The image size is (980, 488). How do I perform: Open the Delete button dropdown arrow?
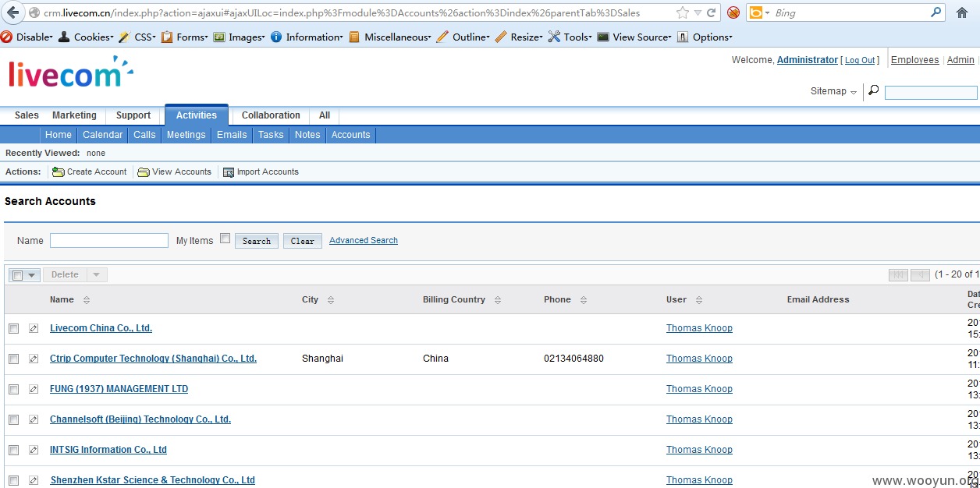click(96, 274)
